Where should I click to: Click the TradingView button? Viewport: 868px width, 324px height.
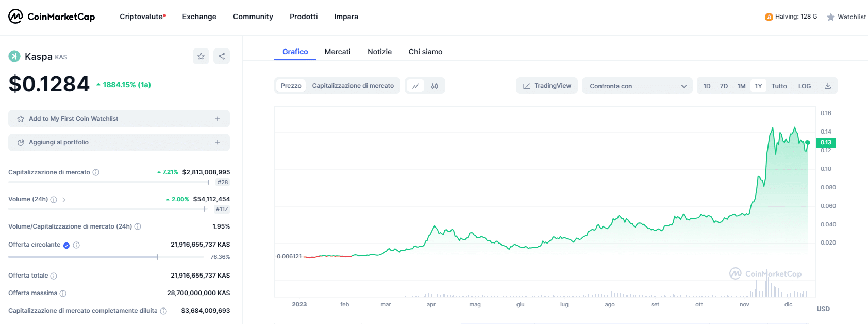(547, 86)
